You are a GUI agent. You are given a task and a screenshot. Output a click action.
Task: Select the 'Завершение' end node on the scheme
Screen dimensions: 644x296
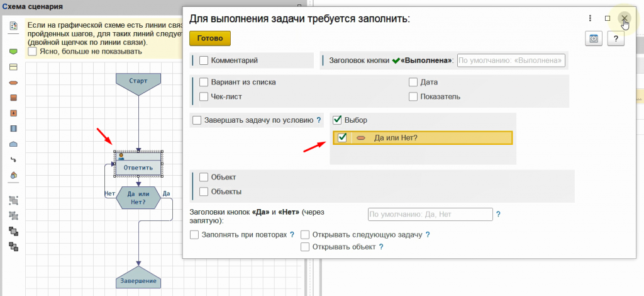click(138, 277)
